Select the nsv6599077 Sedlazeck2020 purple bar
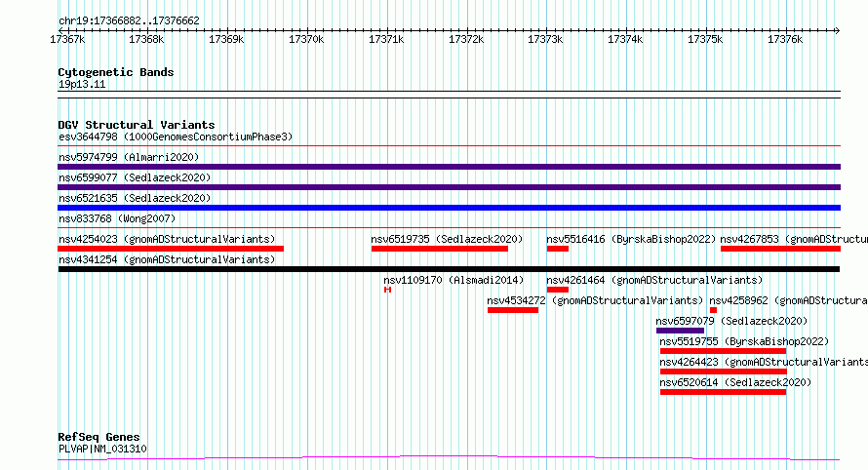The width and height of the screenshot is (868, 470). click(449, 187)
